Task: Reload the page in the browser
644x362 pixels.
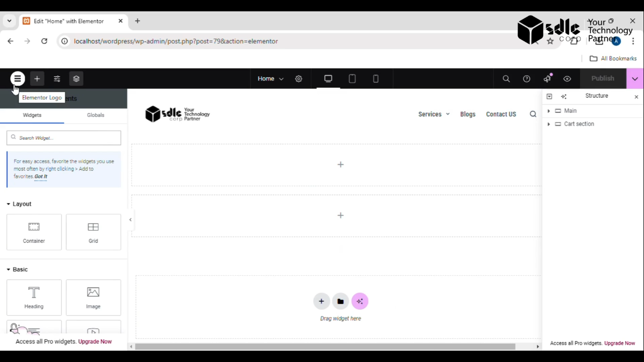Action: click(44, 41)
